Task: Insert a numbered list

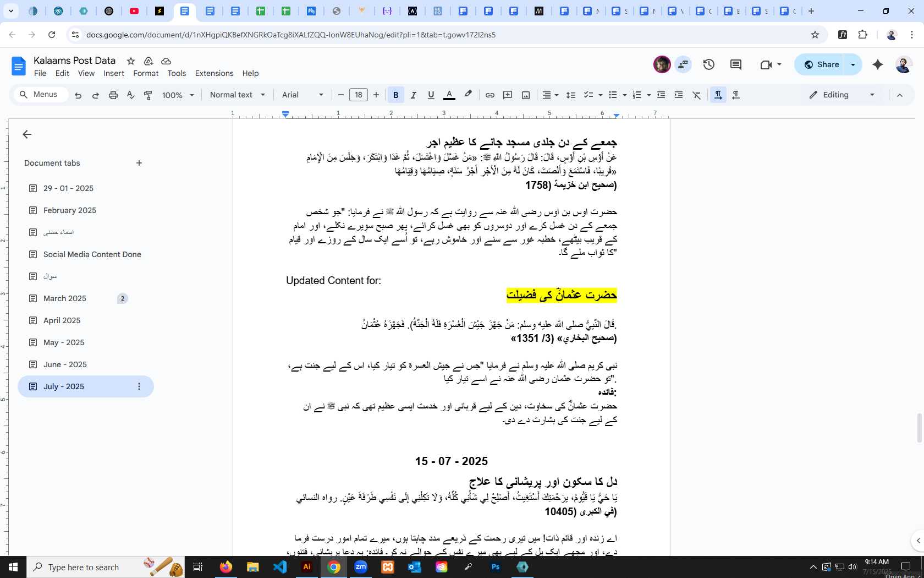Action: tap(637, 95)
